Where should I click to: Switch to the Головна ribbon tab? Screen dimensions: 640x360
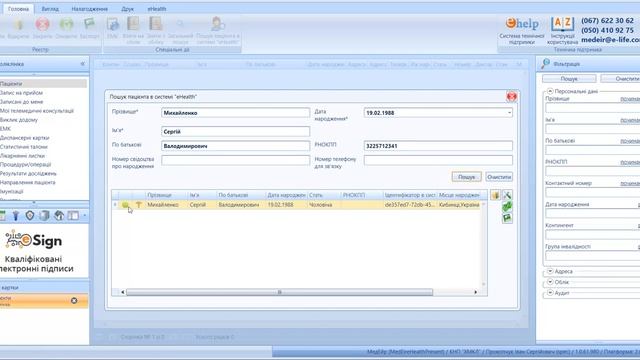coord(18,9)
